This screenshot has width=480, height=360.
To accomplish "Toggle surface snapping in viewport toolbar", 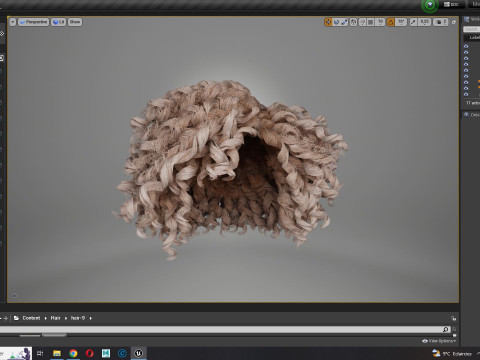I will coord(362,22).
